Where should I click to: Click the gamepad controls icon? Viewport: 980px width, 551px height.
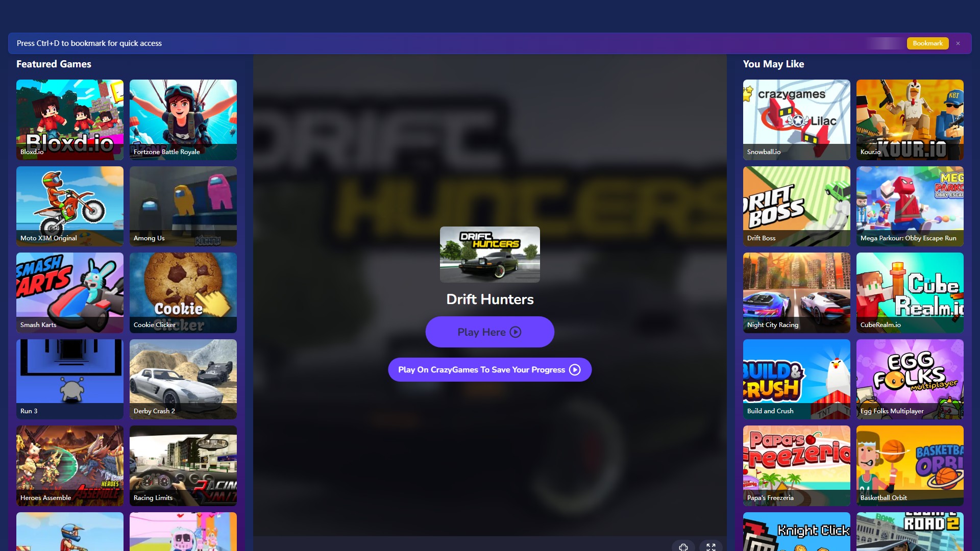pos(683,546)
